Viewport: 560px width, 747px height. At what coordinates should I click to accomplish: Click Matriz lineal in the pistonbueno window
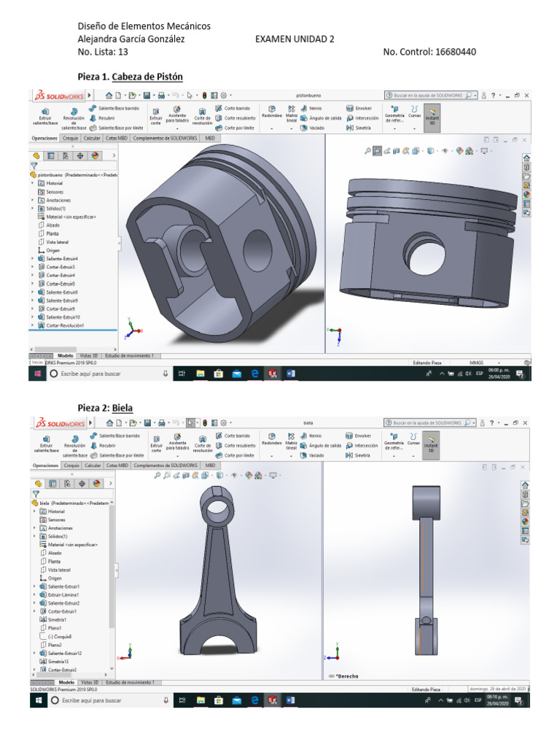coord(291,112)
